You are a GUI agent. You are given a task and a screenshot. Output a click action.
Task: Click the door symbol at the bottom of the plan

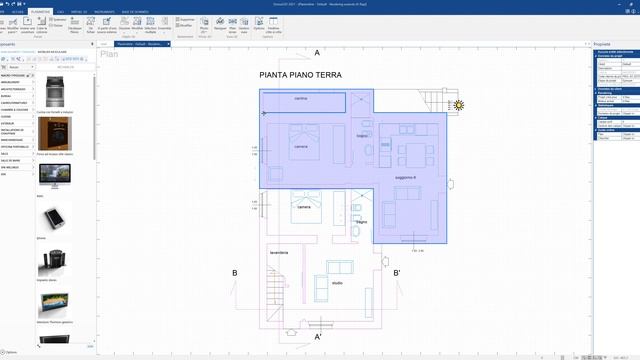coord(291,332)
